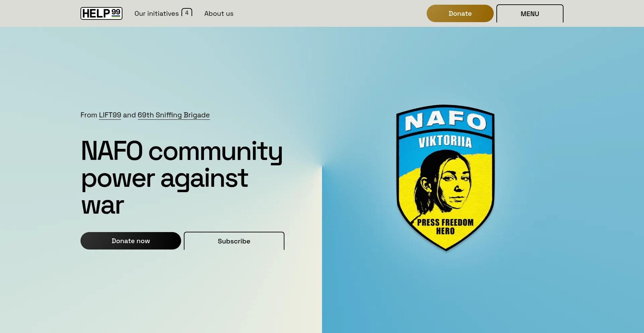Click the word and between the two links

coord(129,115)
